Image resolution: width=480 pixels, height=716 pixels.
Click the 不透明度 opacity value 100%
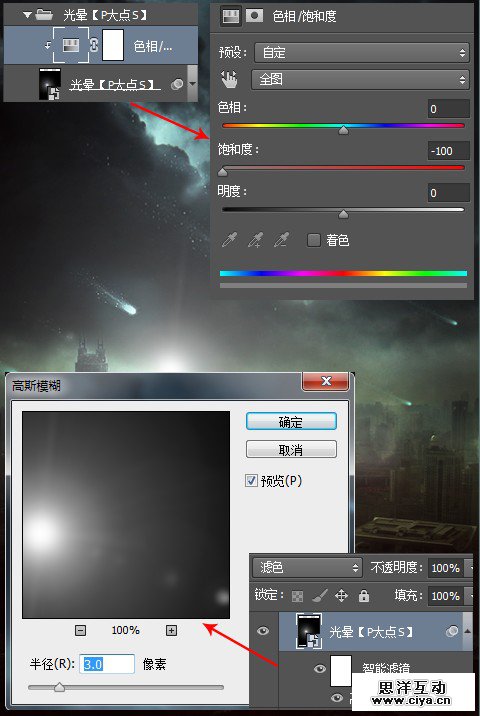tap(445, 568)
